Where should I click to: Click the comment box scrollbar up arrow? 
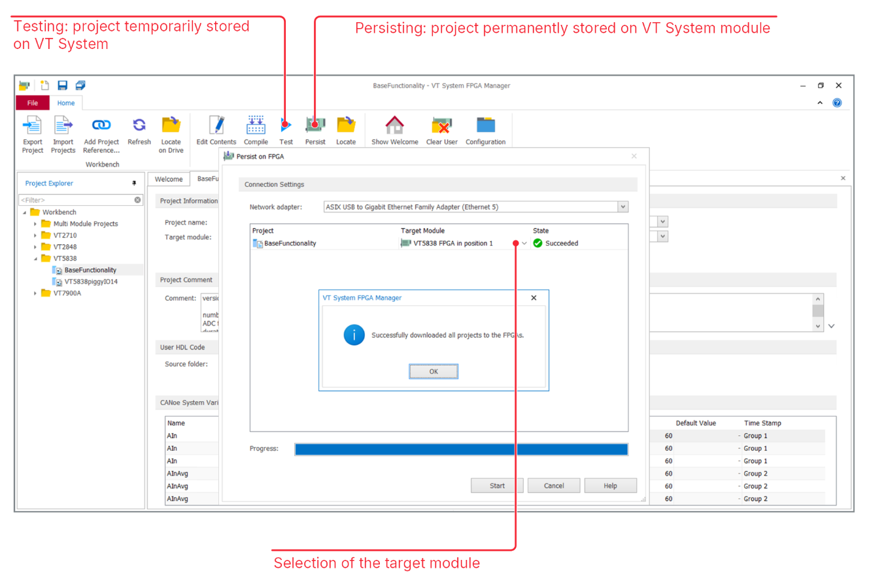click(817, 299)
